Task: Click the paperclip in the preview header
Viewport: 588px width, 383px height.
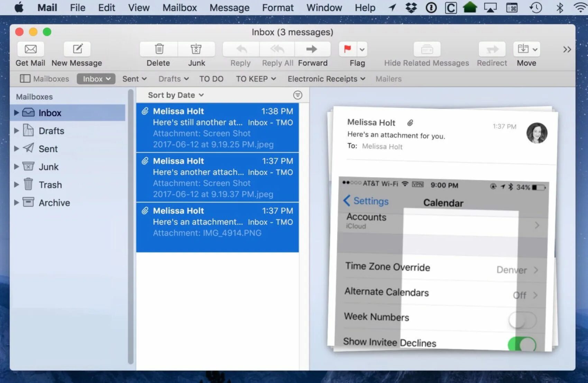Action: pyautogui.click(x=410, y=123)
